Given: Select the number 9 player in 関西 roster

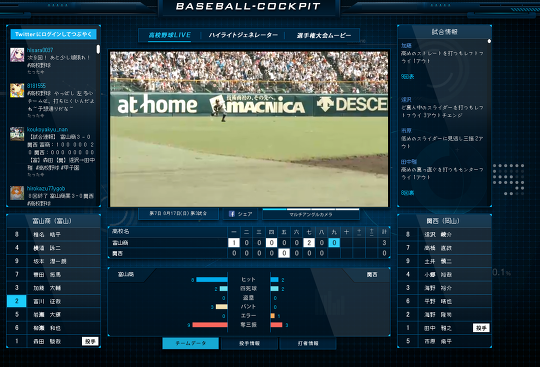Looking at the screenshot, I should 445,261.
